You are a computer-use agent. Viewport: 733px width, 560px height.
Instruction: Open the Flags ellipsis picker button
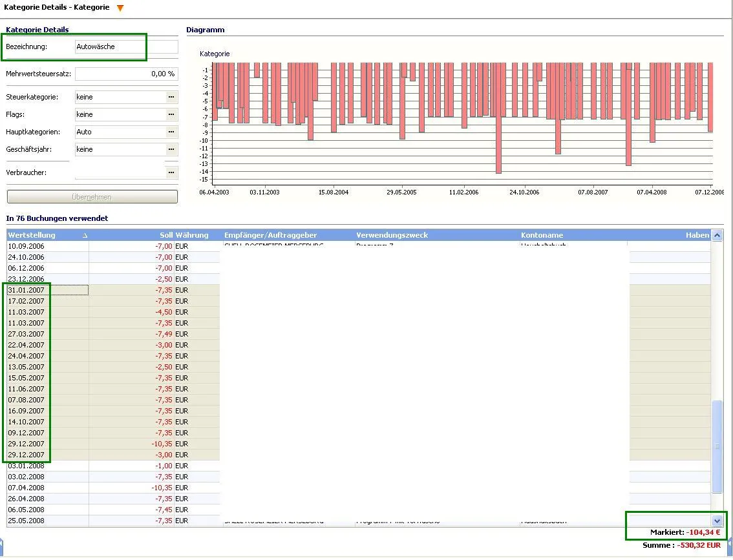[171, 114]
